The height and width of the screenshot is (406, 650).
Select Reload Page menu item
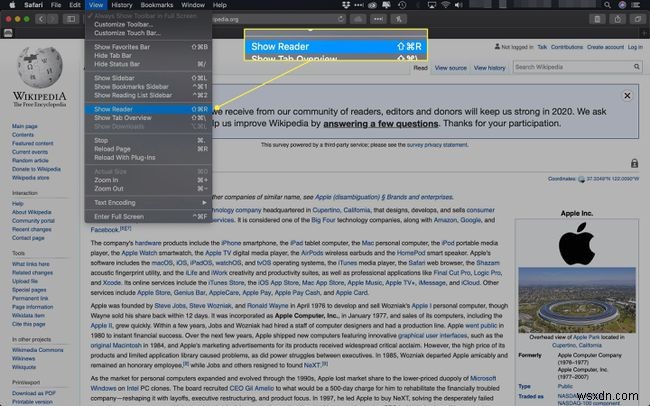tap(148, 149)
